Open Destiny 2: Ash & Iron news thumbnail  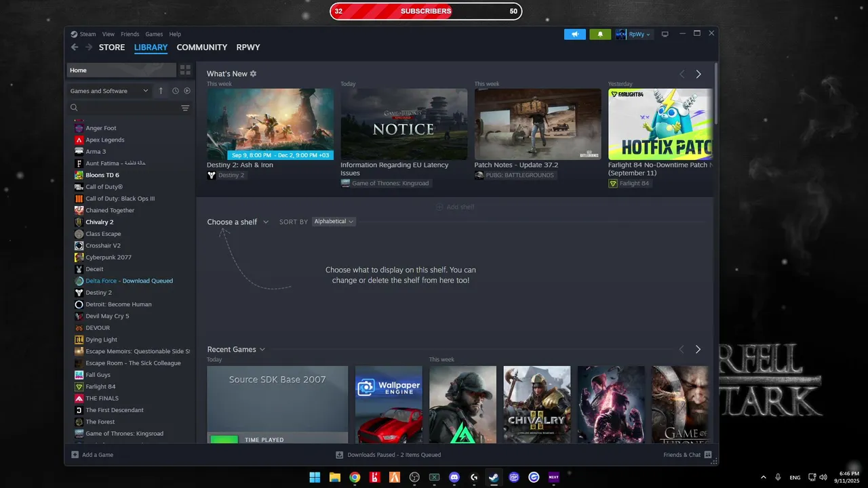270,124
